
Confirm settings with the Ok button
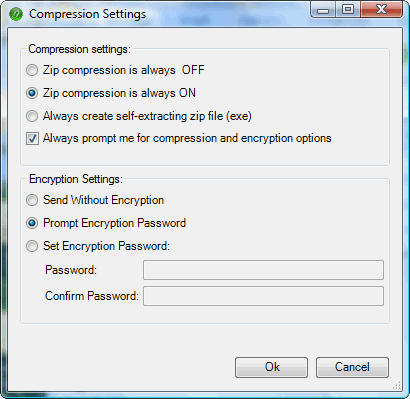(271, 367)
